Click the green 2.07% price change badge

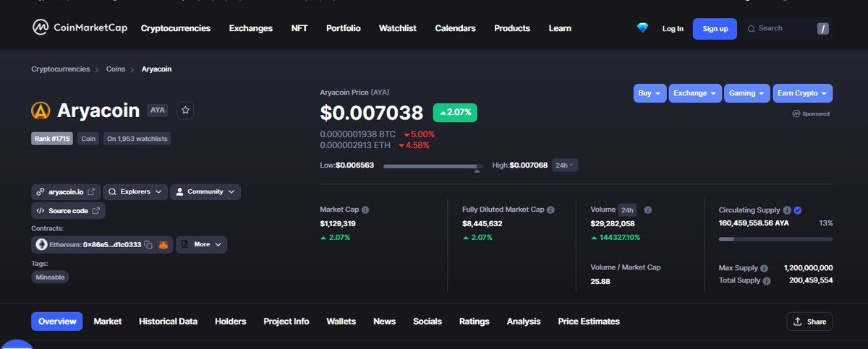[x=455, y=113]
